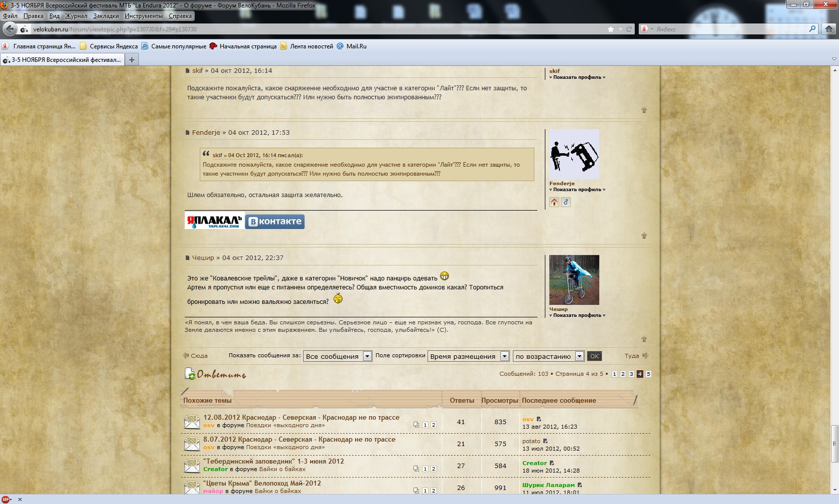Viewport: 839px width, 504px height.
Task: Go to page 5 of the topic
Action: coord(648,374)
